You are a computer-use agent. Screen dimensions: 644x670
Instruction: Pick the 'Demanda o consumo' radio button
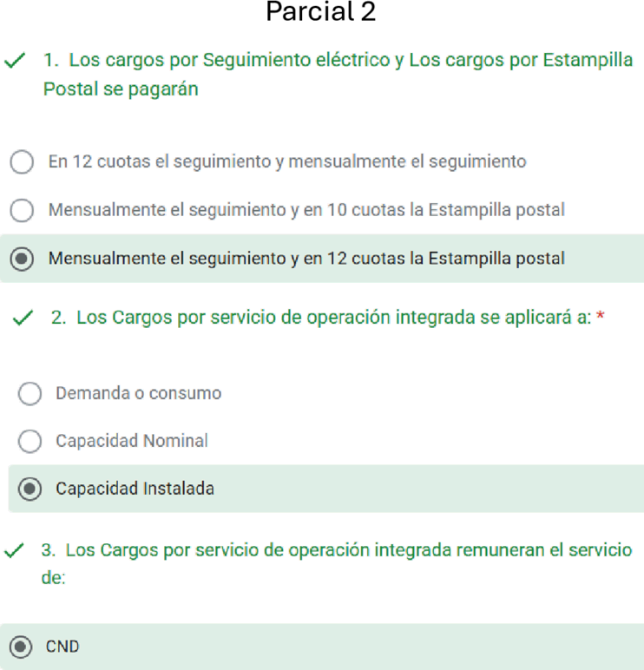coord(30,393)
